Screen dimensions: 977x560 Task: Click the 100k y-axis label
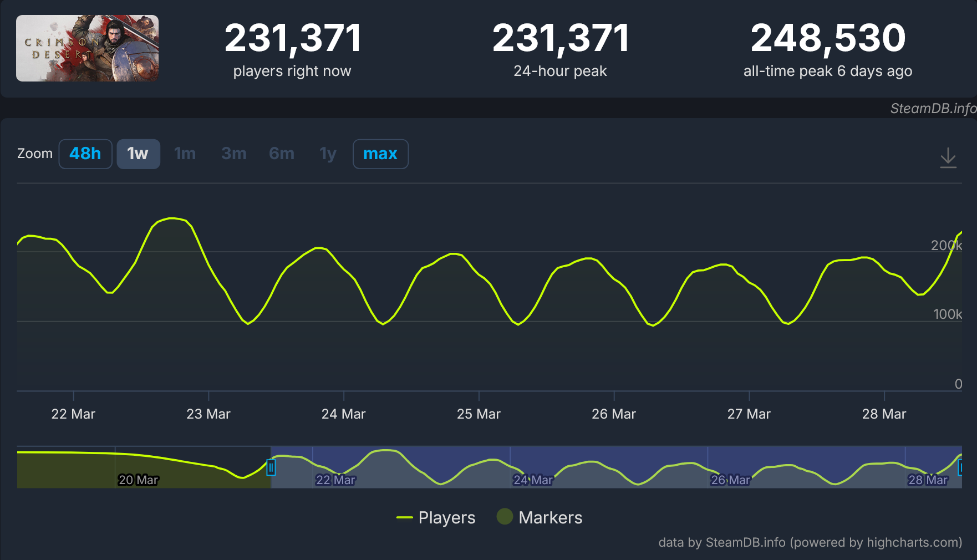click(948, 314)
